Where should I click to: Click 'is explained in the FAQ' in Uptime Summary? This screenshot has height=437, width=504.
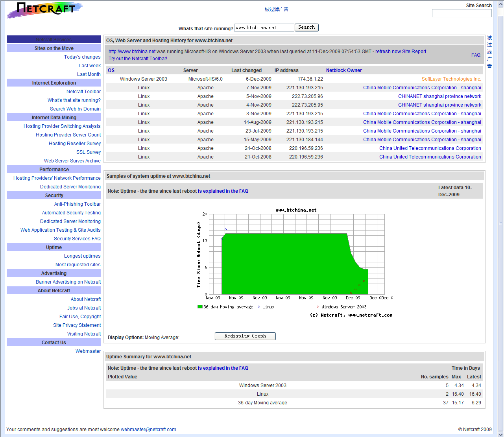[223, 368]
